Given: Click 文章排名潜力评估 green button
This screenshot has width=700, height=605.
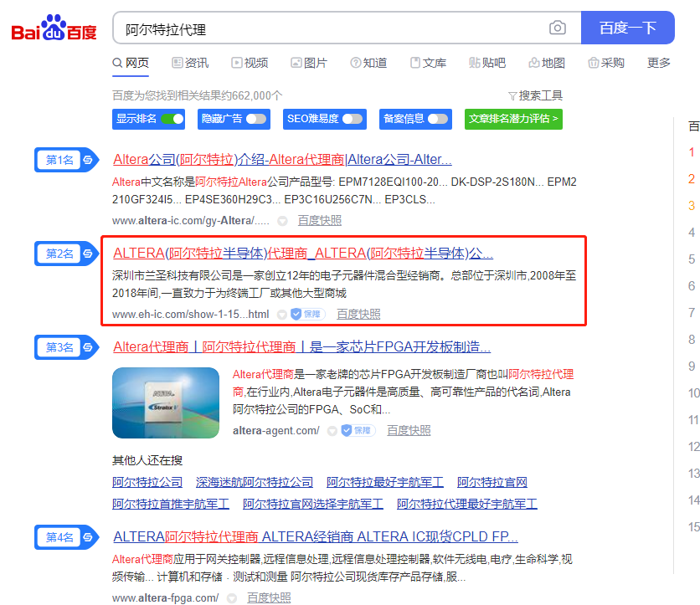Looking at the screenshot, I should [x=513, y=119].
